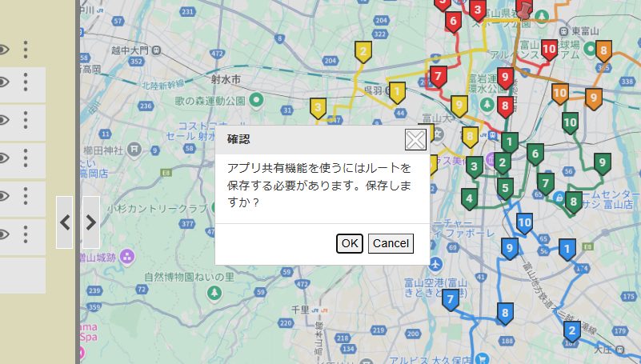The width and height of the screenshot is (641, 364).
Task: Close the 確認 dialog with the X
Action: pyautogui.click(x=415, y=141)
